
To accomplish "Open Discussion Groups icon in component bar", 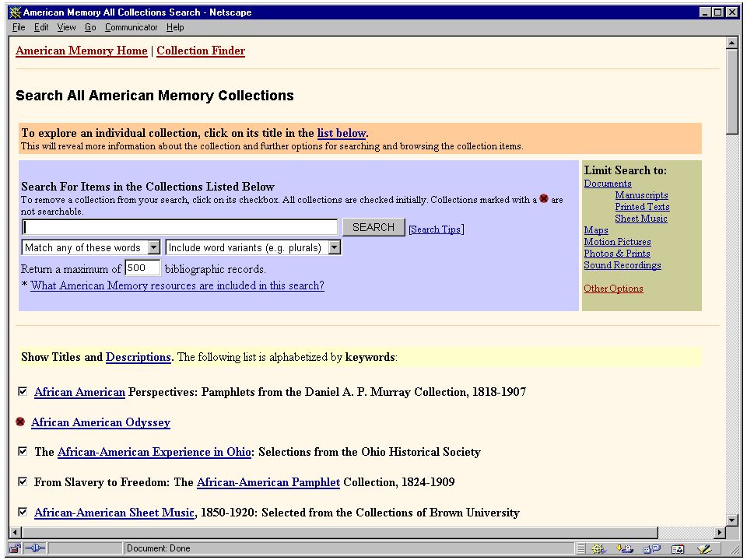I will pos(651,548).
